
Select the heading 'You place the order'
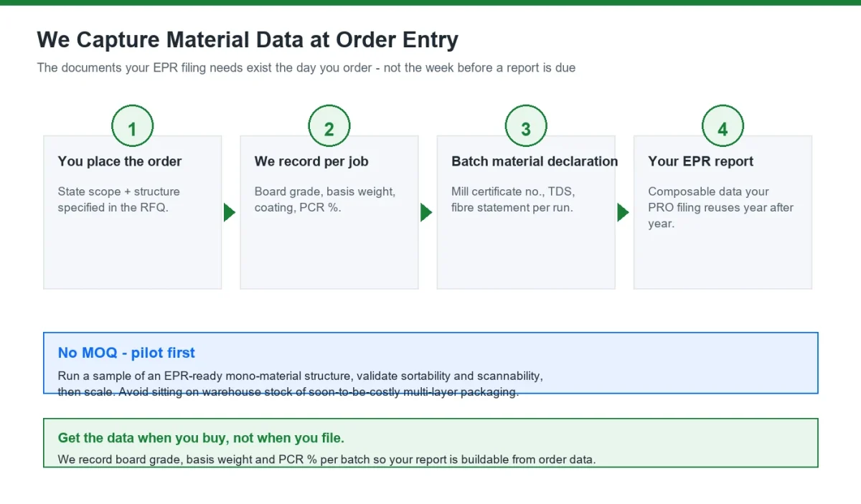click(x=120, y=161)
